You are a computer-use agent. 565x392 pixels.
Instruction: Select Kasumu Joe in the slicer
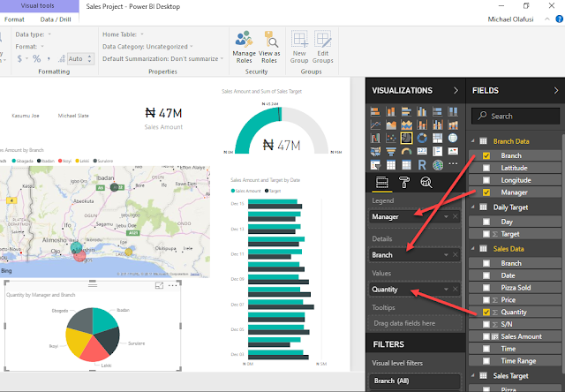tap(26, 116)
